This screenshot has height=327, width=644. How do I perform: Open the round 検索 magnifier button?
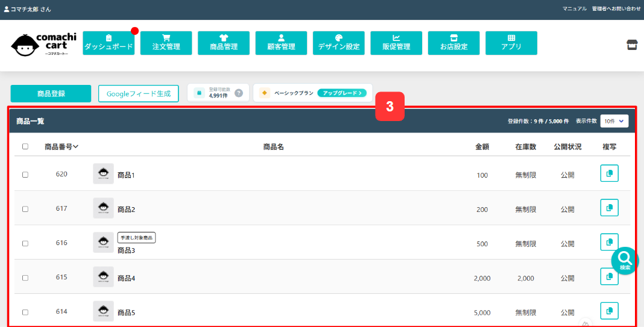(625, 261)
